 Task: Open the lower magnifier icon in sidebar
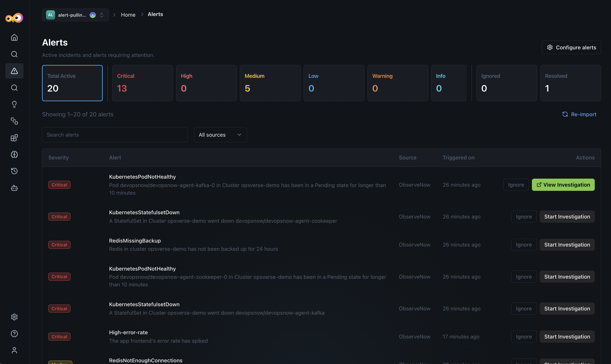point(14,88)
